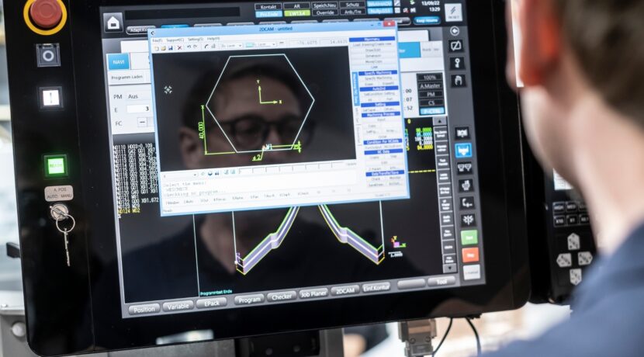The height and width of the screenshot is (357, 644).
Task: Open the Variable tab
Action: click(178, 306)
